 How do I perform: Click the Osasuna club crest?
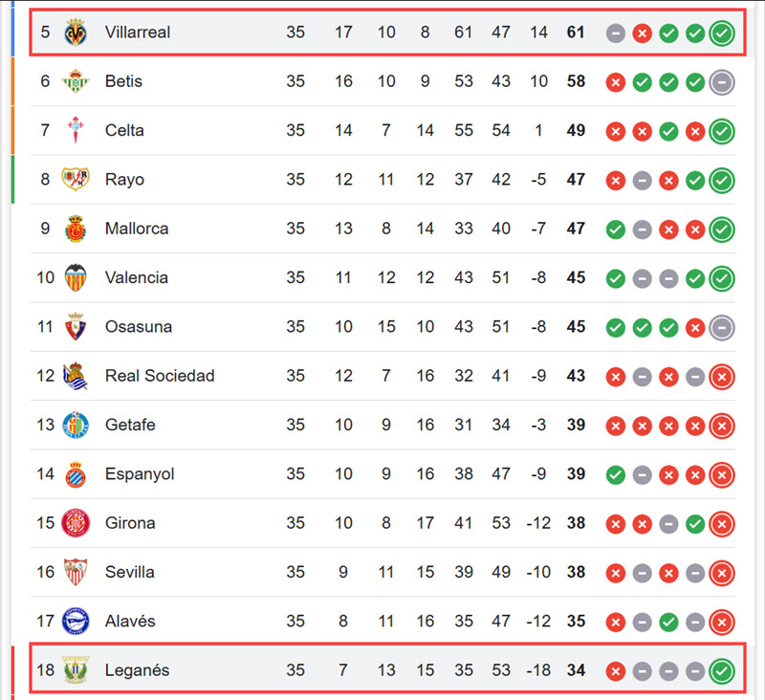[x=76, y=327]
